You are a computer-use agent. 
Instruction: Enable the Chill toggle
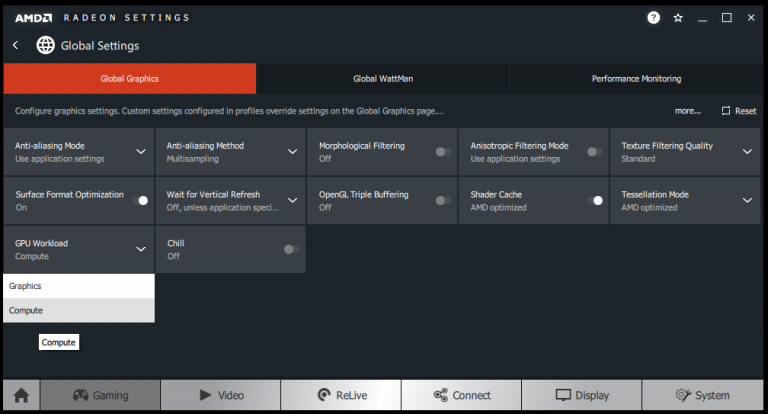tap(291, 249)
